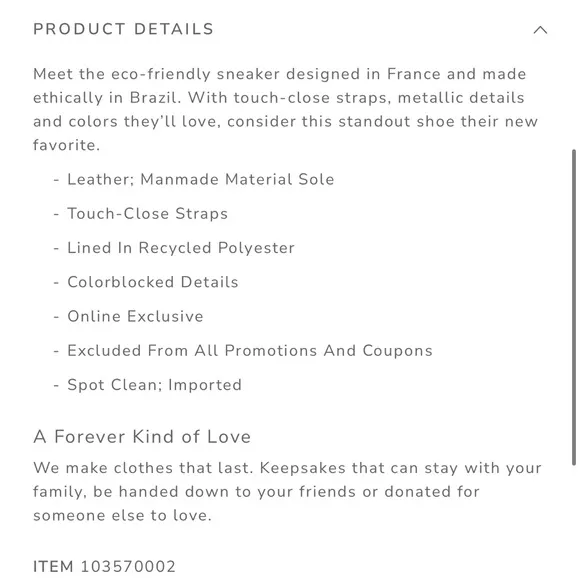Click the word 'Brazil' in the description
Image resolution: width=580 pixels, height=580 pixels.
(155, 98)
